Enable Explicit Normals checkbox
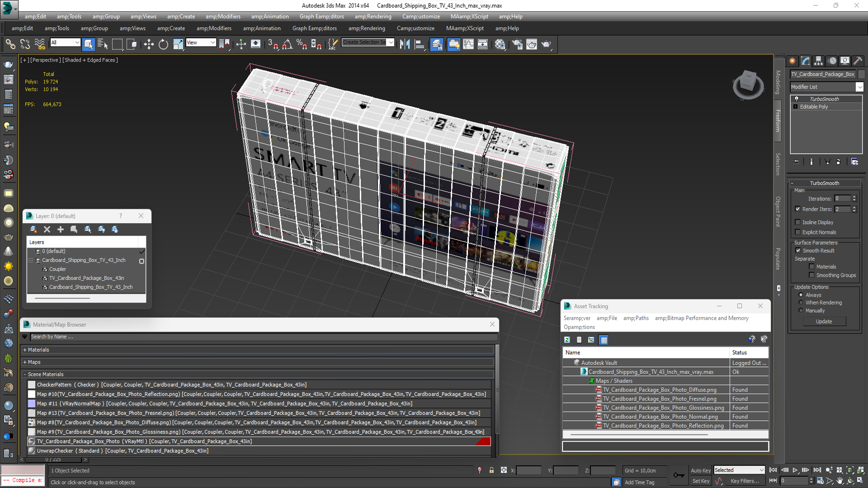This screenshot has height=488, width=868. pyautogui.click(x=797, y=232)
